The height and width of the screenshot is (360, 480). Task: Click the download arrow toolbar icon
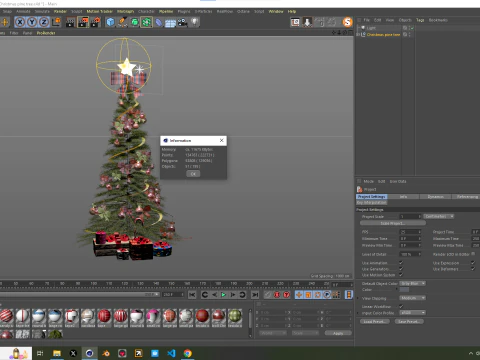pos(307,22)
